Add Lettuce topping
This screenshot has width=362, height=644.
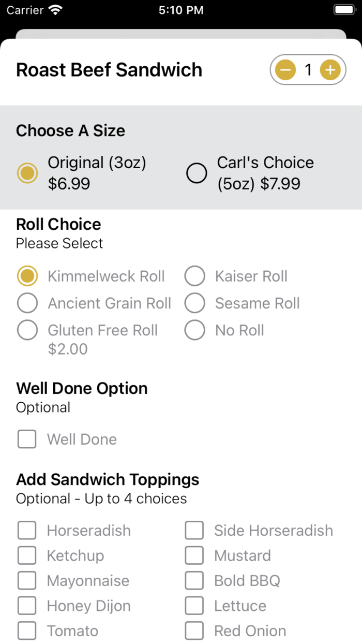pyautogui.click(x=194, y=606)
